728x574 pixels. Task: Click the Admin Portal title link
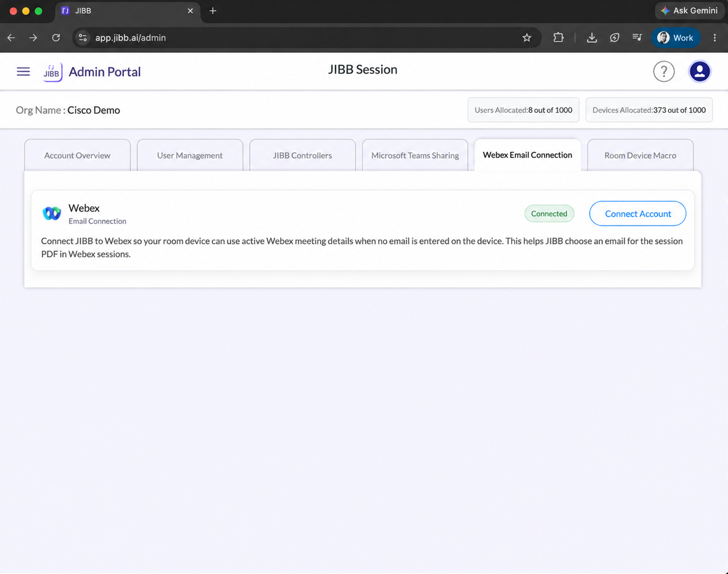[105, 72]
